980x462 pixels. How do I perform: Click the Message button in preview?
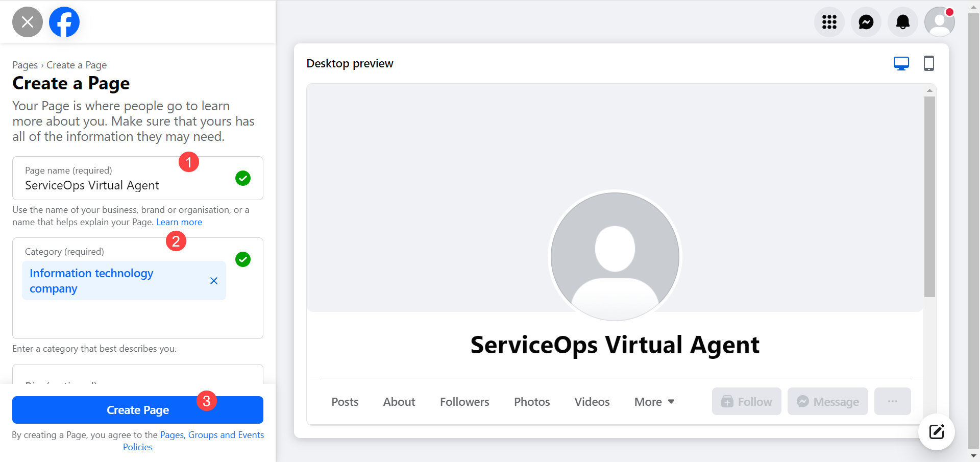(x=827, y=401)
